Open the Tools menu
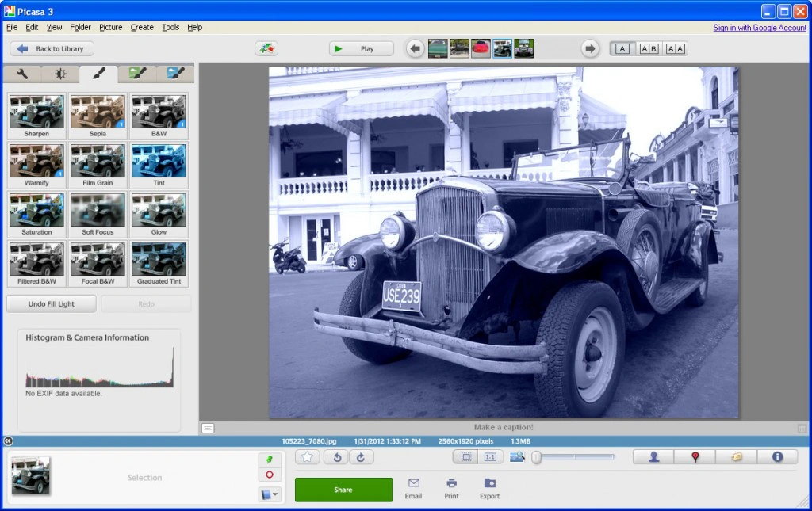 170,27
